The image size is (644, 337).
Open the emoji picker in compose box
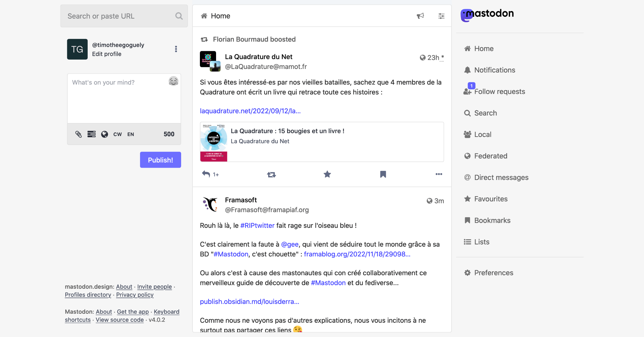coord(173,81)
